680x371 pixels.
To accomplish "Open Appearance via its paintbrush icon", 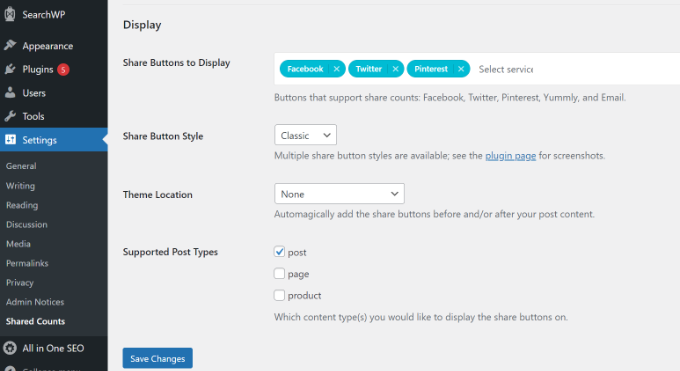I will 10,46.
